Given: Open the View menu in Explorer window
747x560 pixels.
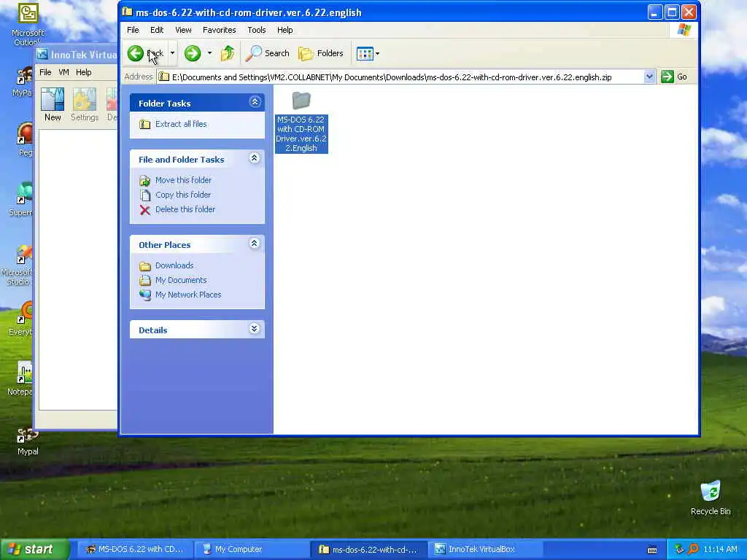Looking at the screenshot, I should pos(183,30).
